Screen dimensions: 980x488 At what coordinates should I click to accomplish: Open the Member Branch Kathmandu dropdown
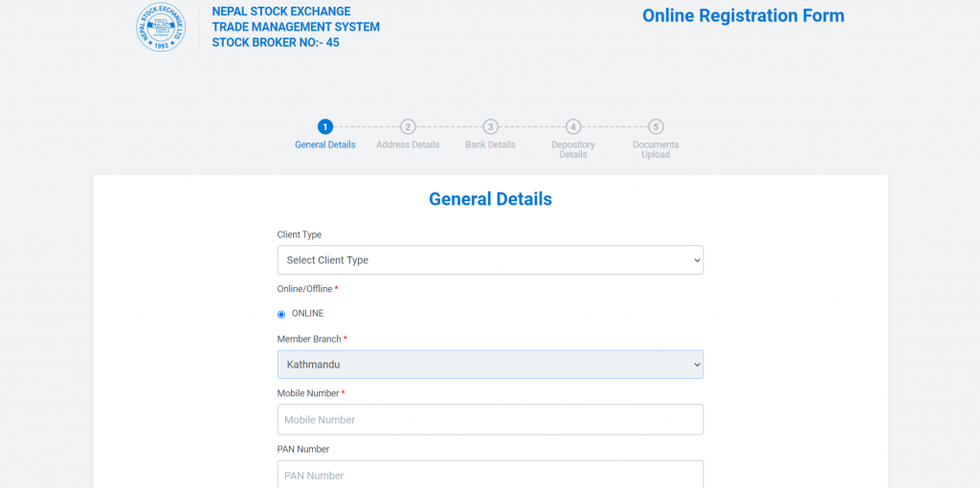[x=490, y=365]
